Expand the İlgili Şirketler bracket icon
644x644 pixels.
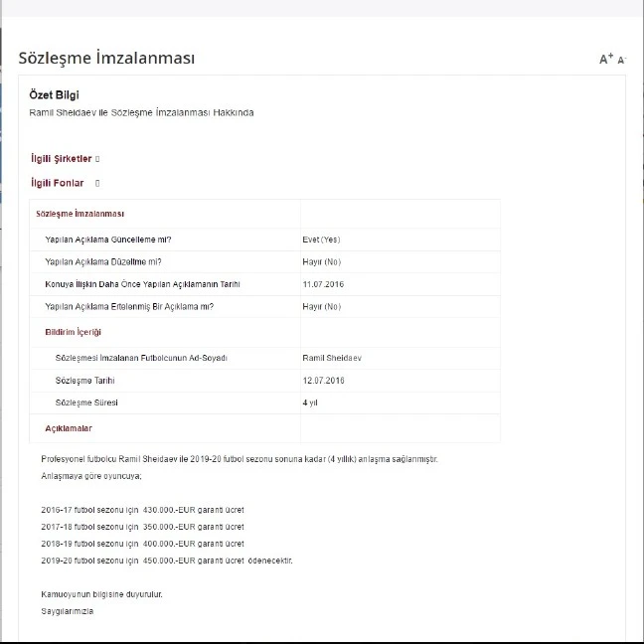click(x=97, y=159)
